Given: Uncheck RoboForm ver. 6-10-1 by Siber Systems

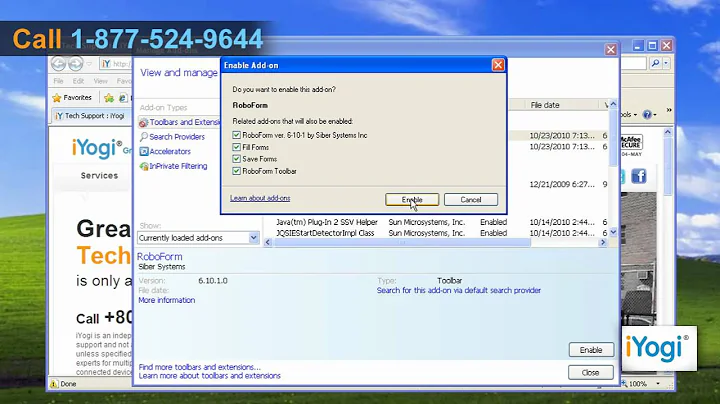Looking at the screenshot, I should pyautogui.click(x=236, y=135).
